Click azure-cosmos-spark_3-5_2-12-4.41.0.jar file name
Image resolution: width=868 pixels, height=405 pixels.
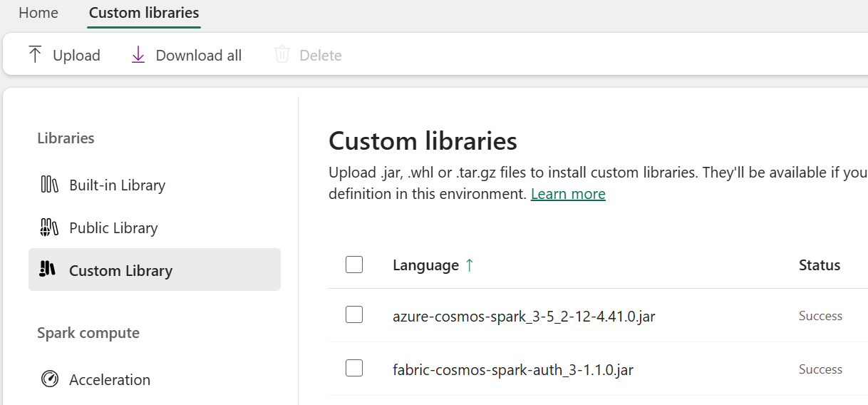(x=524, y=316)
